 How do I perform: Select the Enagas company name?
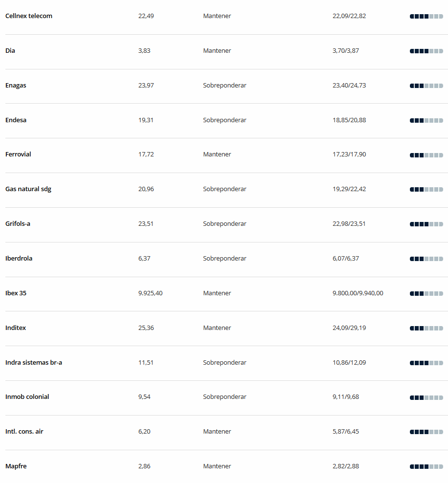pyautogui.click(x=16, y=86)
